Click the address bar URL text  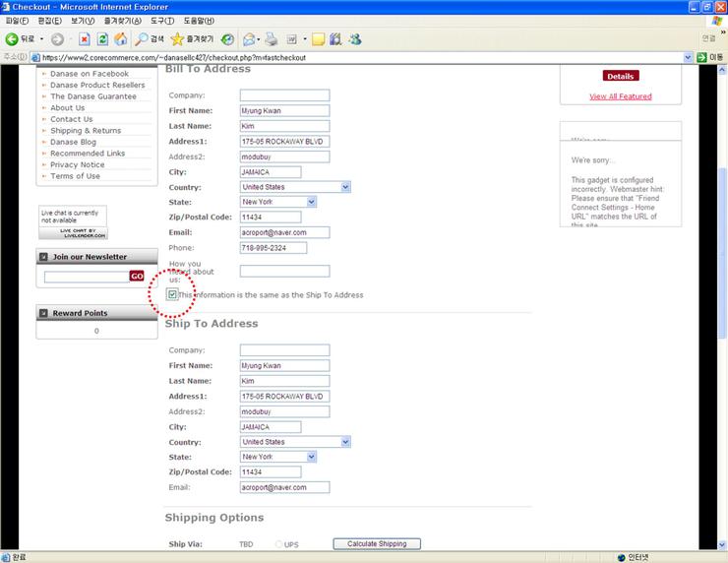[x=174, y=58]
